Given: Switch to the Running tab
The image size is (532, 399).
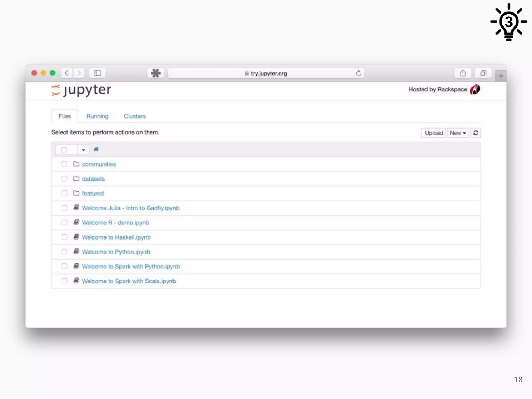Looking at the screenshot, I should [x=97, y=116].
